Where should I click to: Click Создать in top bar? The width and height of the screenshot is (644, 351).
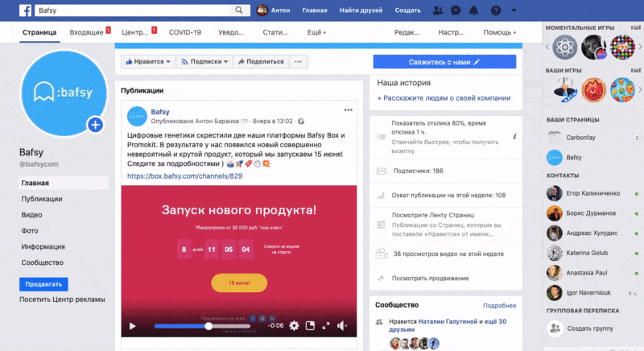[407, 10]
